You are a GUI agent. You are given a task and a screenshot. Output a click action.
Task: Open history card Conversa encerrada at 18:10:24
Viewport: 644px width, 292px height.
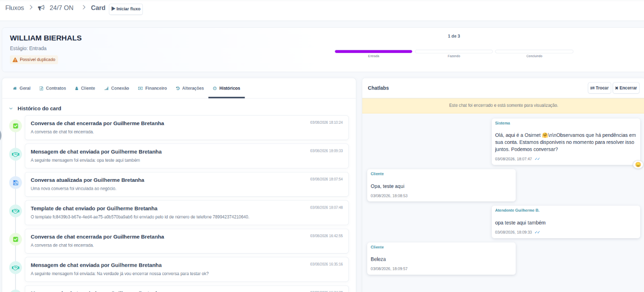click(186, 127)
